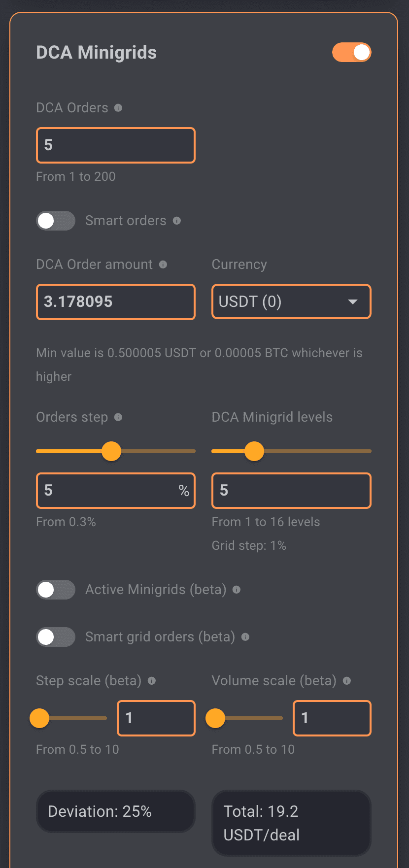The height and width of the screenshot is (868, 409).
Task: Click the Step scale slider knob
Action: point(39,718)
